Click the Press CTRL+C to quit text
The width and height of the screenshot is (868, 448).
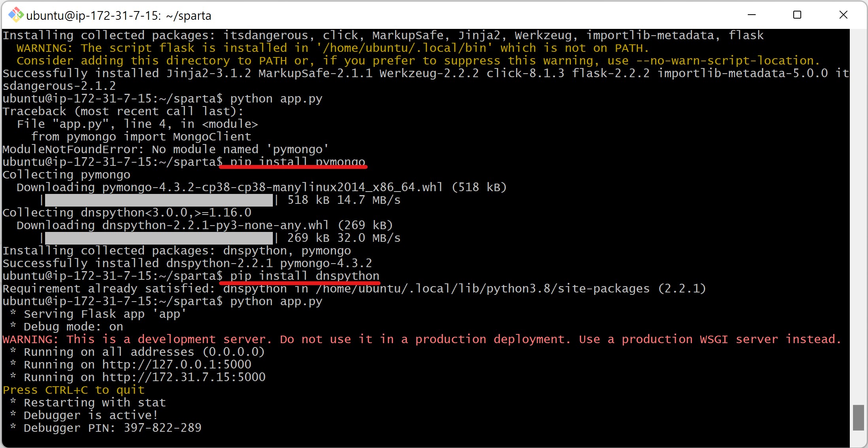pyautogui.click(x=74, y=390)
